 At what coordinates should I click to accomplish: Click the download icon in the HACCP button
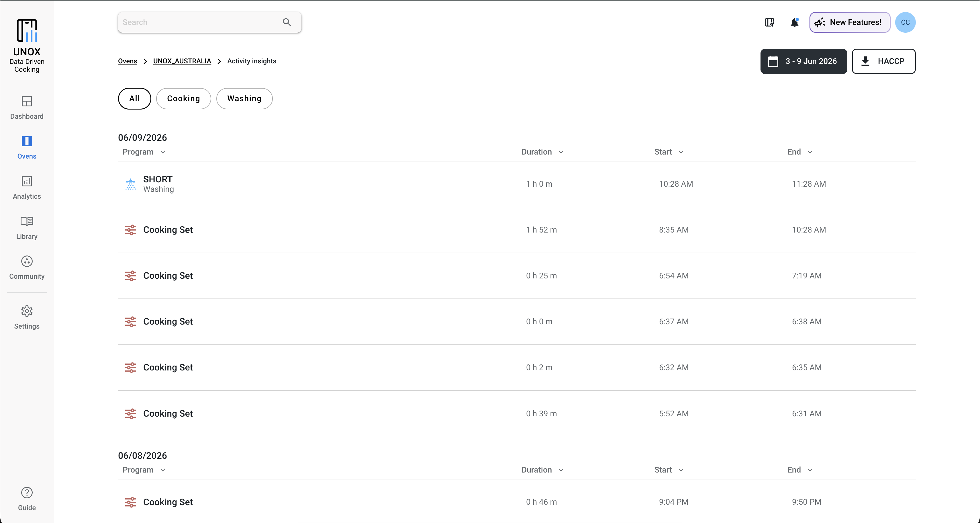[x=865, y=61]
